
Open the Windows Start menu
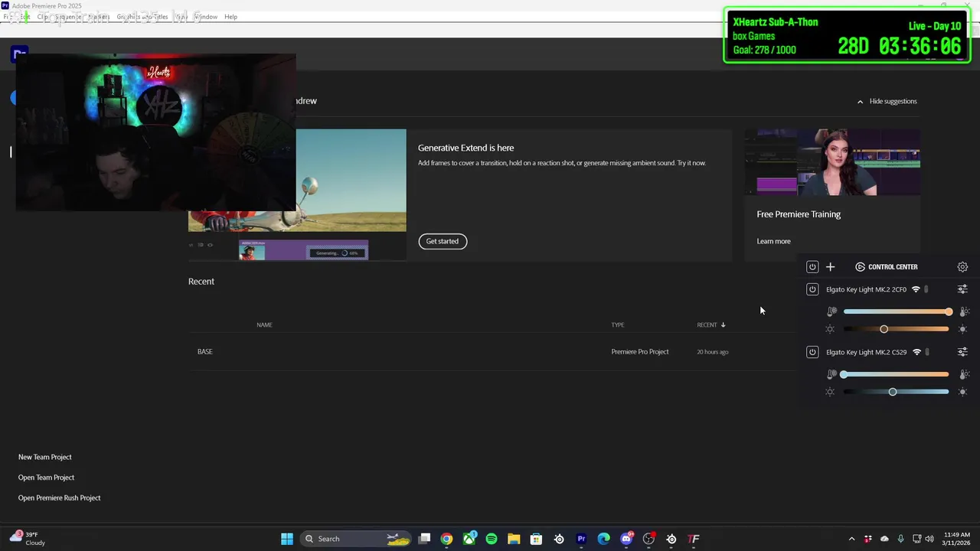(287, 539)
